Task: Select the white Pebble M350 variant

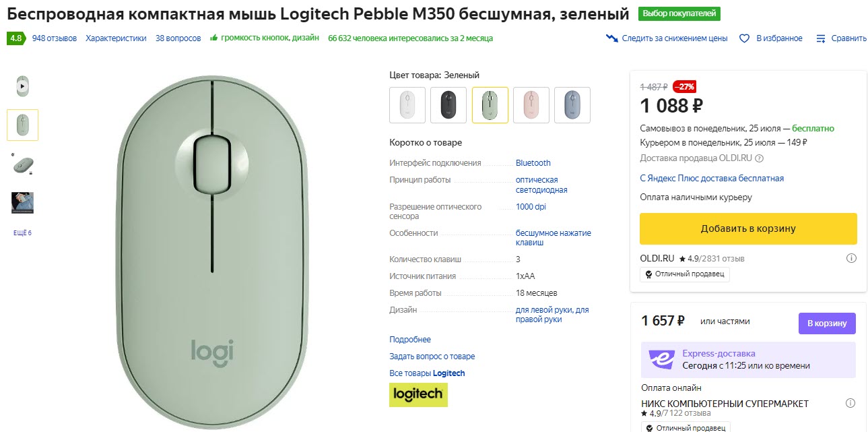Action: coord(407,105)
